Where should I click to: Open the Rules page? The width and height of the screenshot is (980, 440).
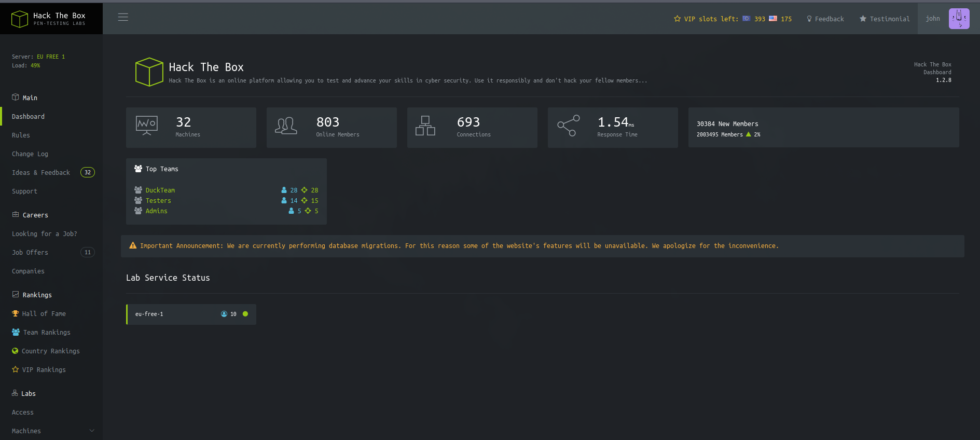[x=21, y=135]
